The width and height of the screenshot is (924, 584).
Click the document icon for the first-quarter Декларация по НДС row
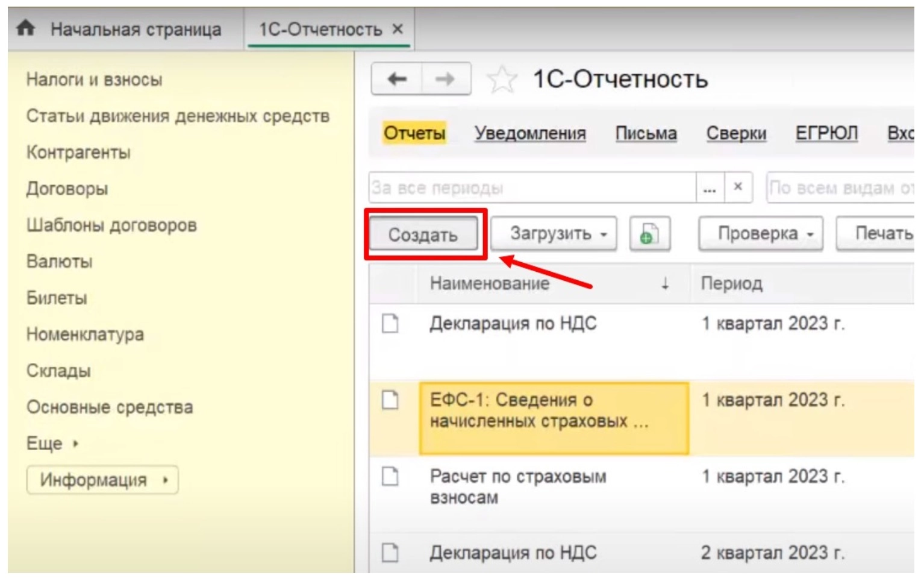point(390,324)
